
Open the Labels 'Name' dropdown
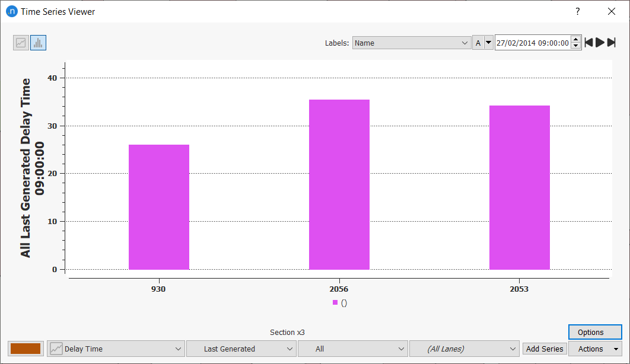tap(411, 43)
